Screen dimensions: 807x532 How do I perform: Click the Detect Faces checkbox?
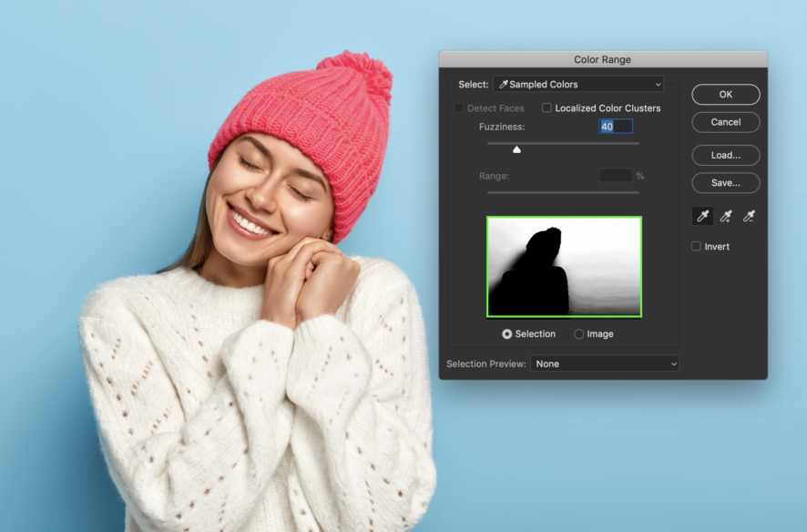tap(458, 107)
